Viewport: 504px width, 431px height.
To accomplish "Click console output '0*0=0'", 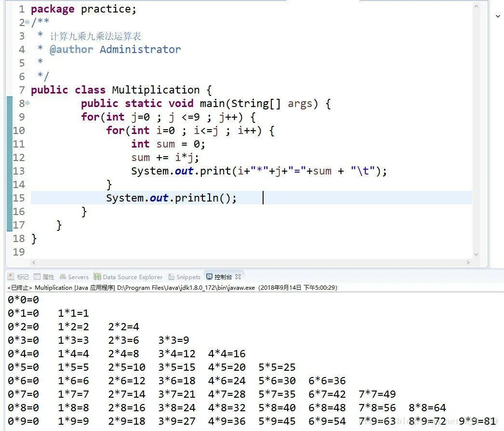I will (x=24, y=300).
